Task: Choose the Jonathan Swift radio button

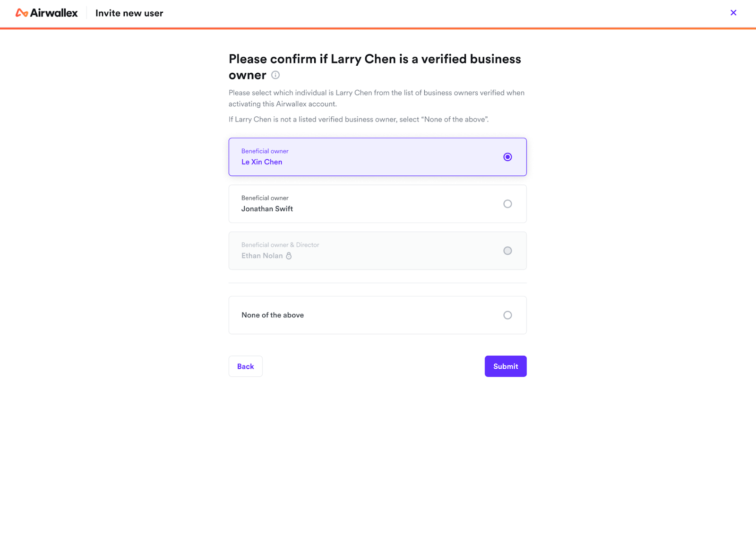Action: [507, 204]
